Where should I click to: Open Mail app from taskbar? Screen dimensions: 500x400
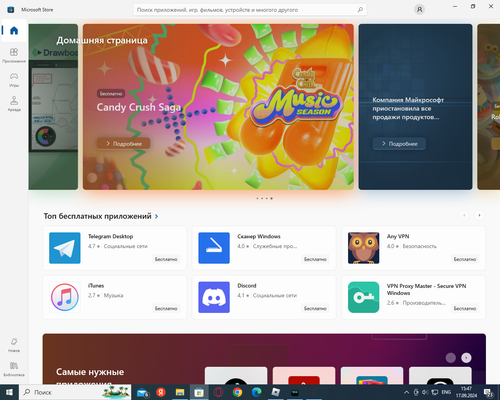pos(142,392)
